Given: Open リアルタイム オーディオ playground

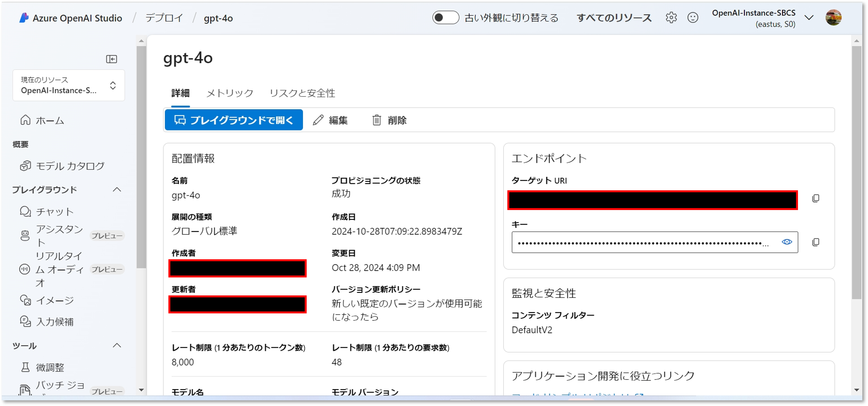Looking at the screenshot, I should click(x=60, y=269).
